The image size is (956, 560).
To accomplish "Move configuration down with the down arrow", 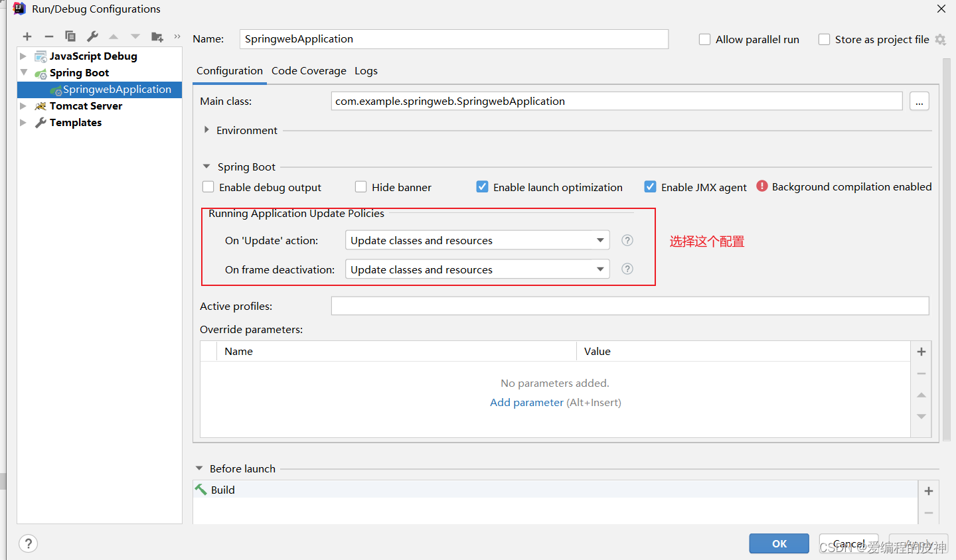I will 134,36.
